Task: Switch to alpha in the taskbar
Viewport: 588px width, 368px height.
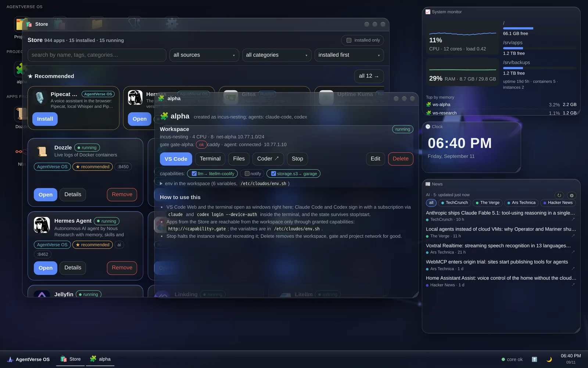Action: coord(100,359)
